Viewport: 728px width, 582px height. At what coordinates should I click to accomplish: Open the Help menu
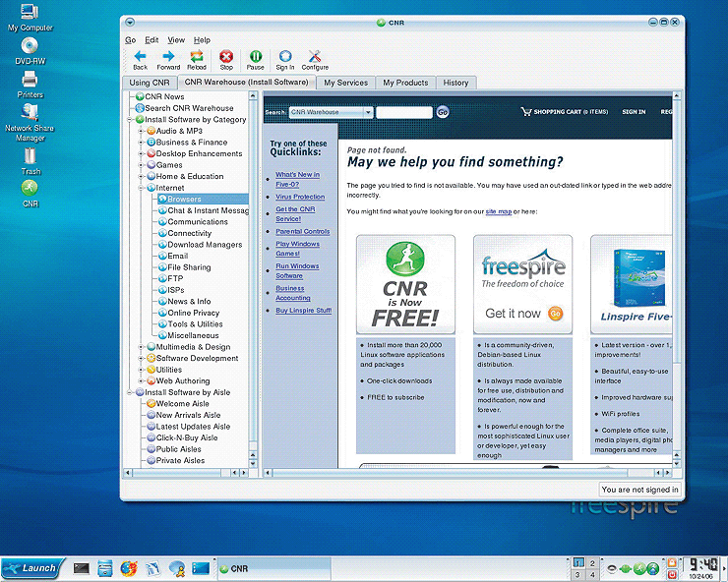(202, 40)
